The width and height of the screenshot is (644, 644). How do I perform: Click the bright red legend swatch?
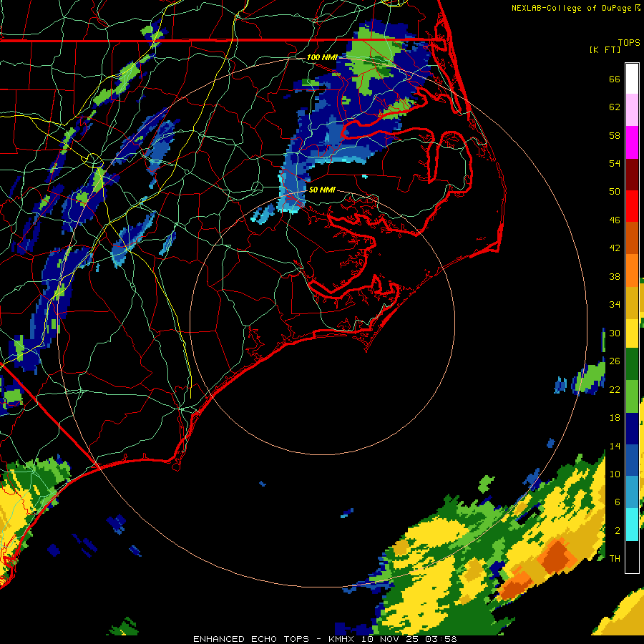point(632,206)
